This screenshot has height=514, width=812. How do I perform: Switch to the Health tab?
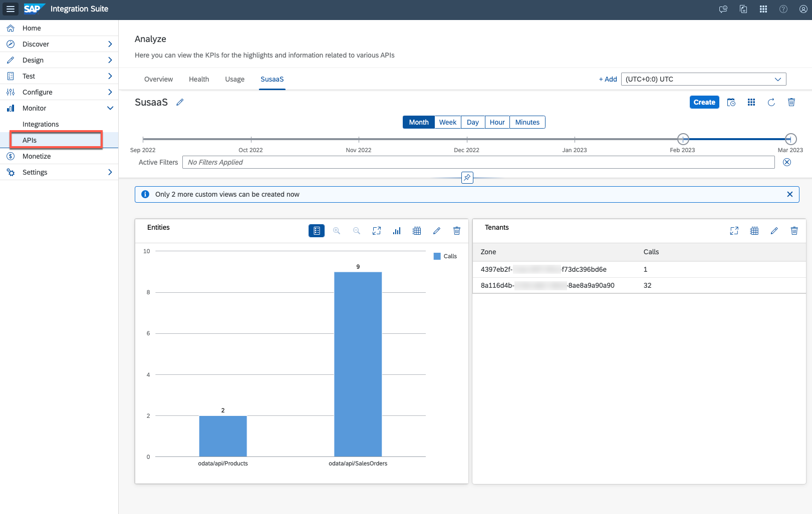[199, 79]
